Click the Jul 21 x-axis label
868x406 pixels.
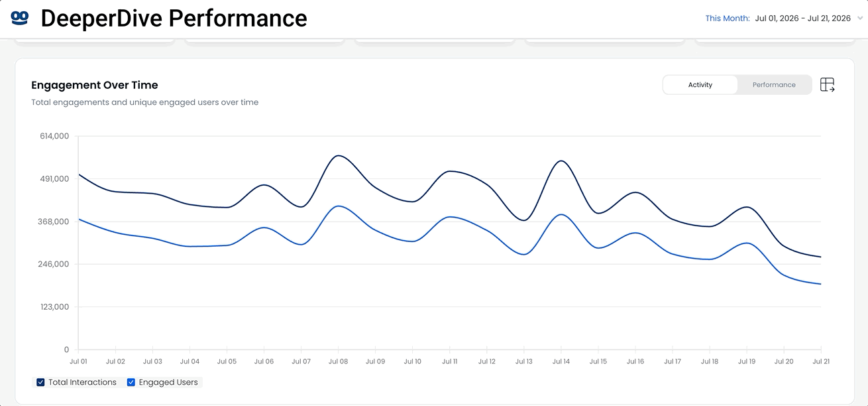(821, 362)
